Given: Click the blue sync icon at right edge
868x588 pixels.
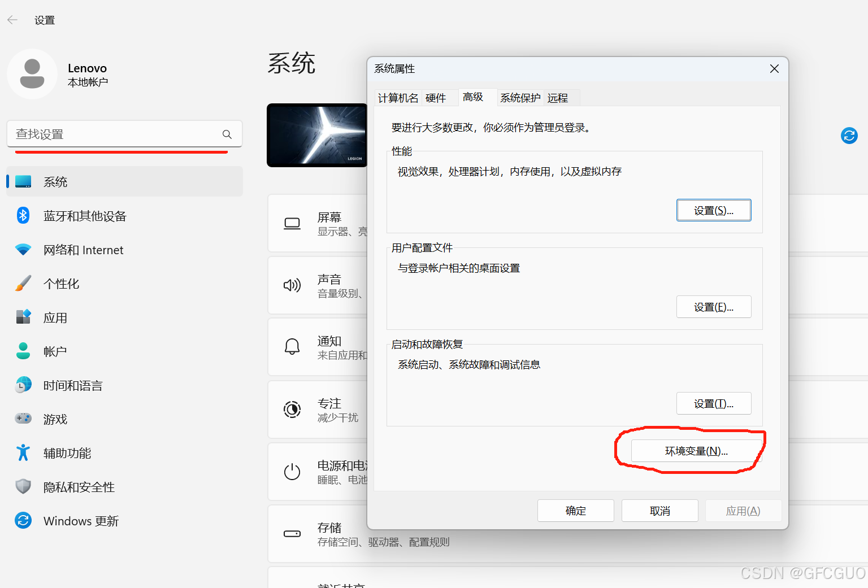Looking at the screenshot, I should 849,136.
